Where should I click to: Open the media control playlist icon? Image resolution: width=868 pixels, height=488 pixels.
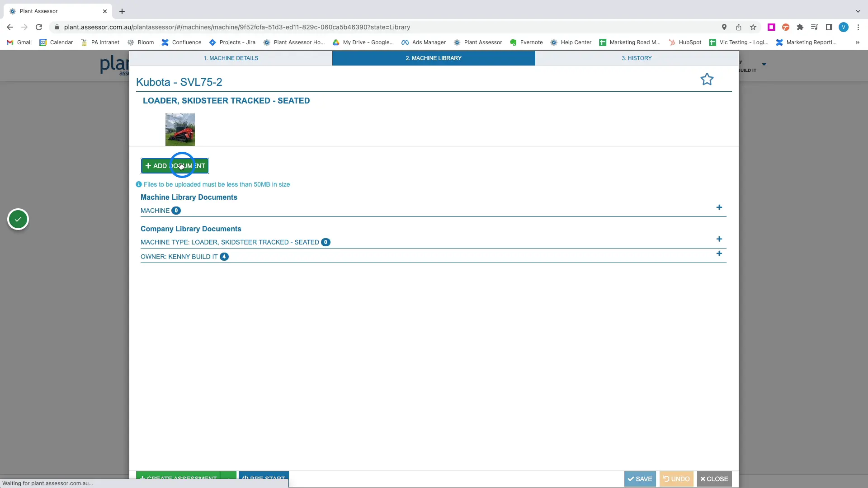pyautogui.click(x=815, y=27)
